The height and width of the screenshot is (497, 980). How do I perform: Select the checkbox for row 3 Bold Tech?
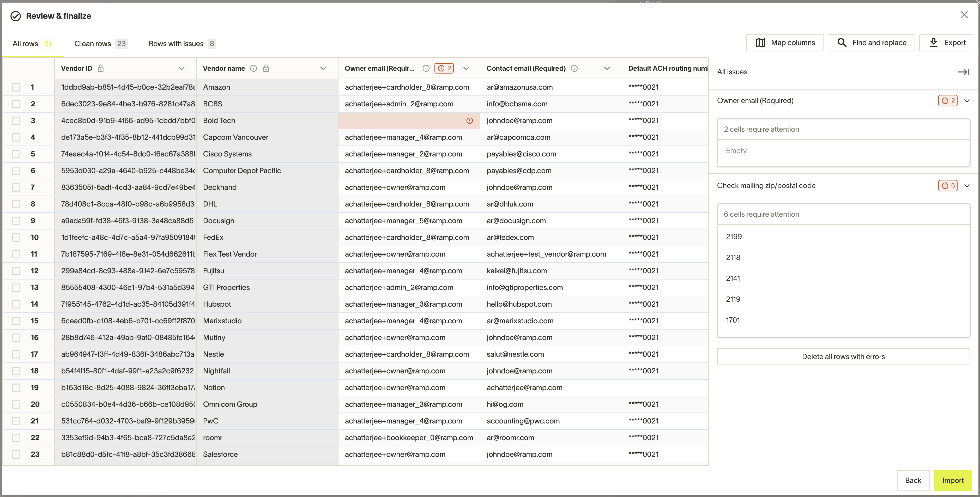16,120
